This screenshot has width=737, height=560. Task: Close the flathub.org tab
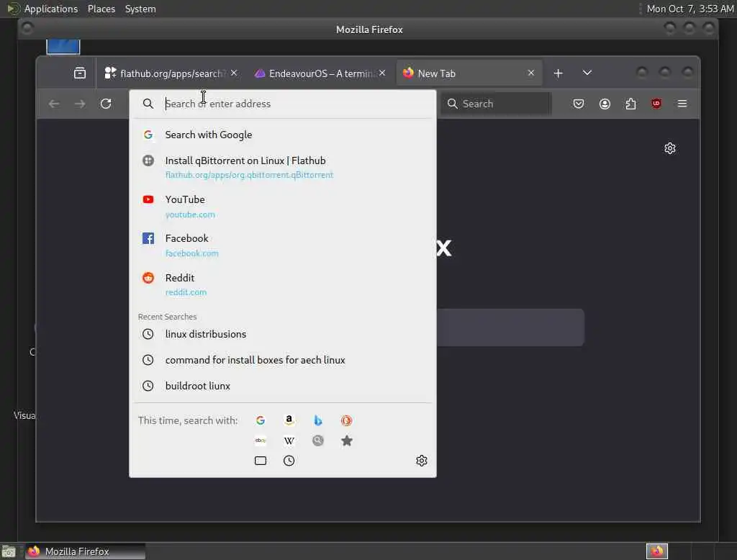(x=234, y=73)
